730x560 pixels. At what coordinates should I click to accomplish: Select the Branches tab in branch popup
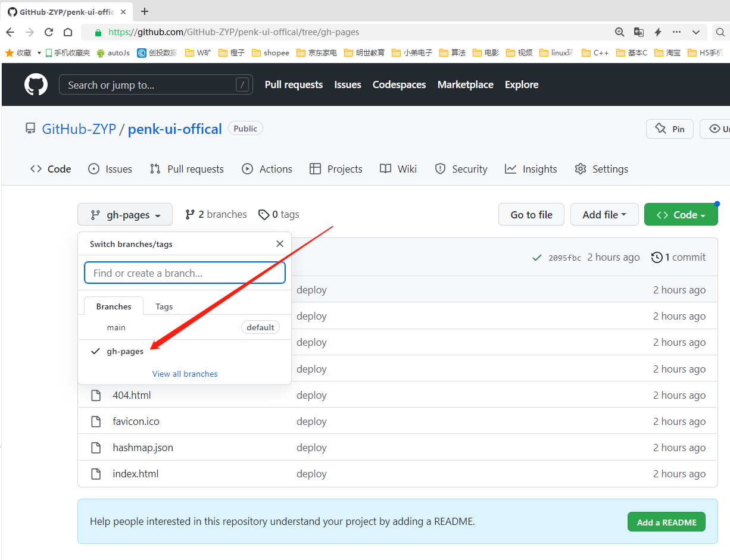[114, 306]
